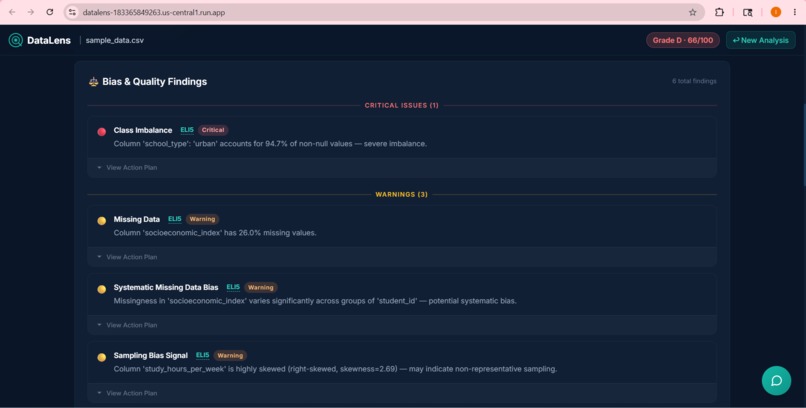Viewport: 806px width, 408px height.
Task: Click the scales icon beside Bias & Quality Findings
Action: coord(94,82)
